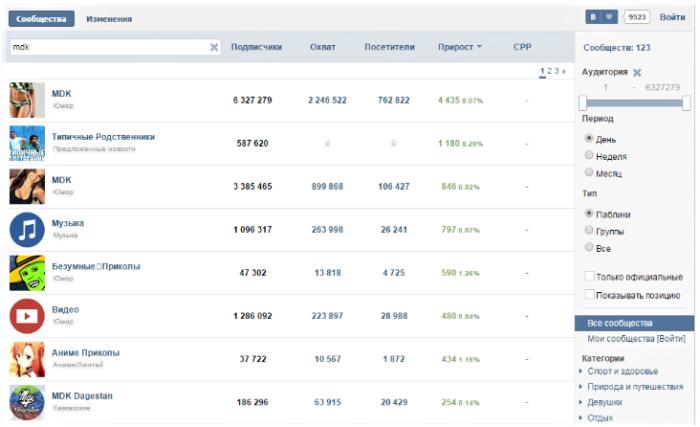The width and height of the screenshot is (700, 427).
Task: Go to next results page arrow
Action: [563, 71]
